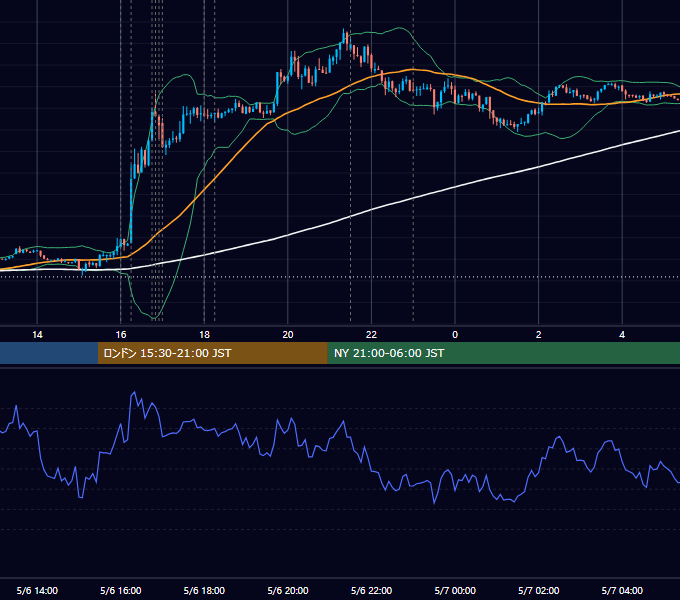Click the blue session band before London
This screenshot has width=680, height=600.
pyautogui.click(x=49, y=353)
